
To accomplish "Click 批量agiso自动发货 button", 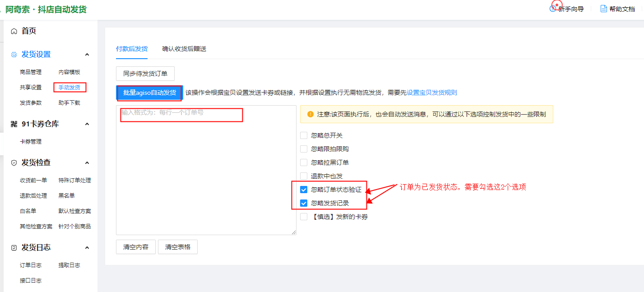I will point(149,93).
